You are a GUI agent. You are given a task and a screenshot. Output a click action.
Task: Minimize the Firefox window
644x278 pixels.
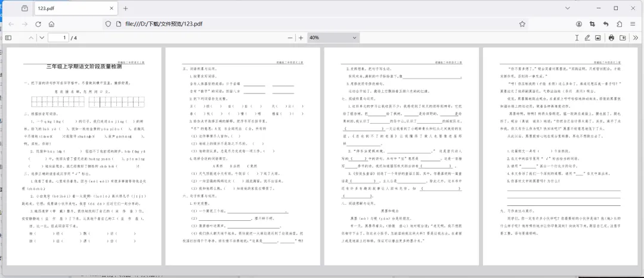click(x=599, y=8)
